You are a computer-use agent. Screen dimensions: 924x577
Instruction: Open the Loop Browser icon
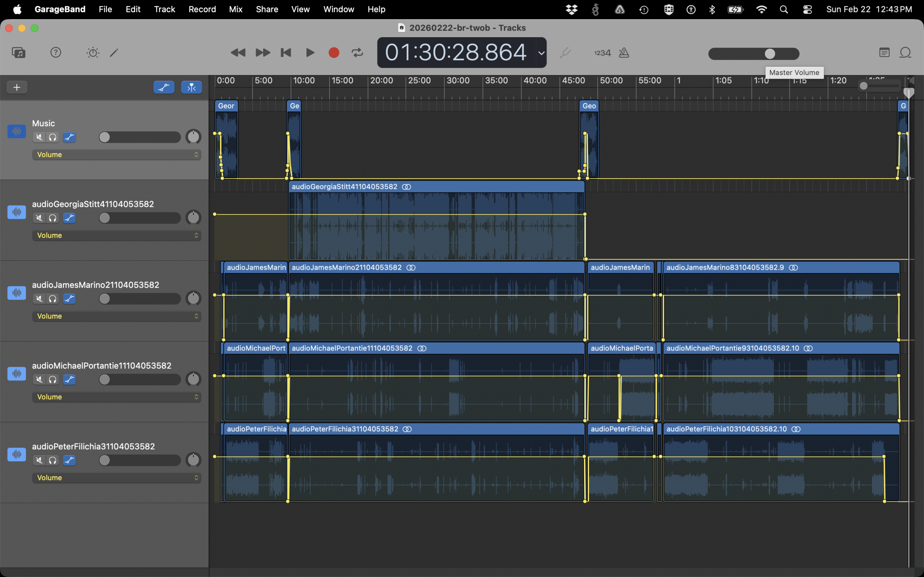point(905,52)
